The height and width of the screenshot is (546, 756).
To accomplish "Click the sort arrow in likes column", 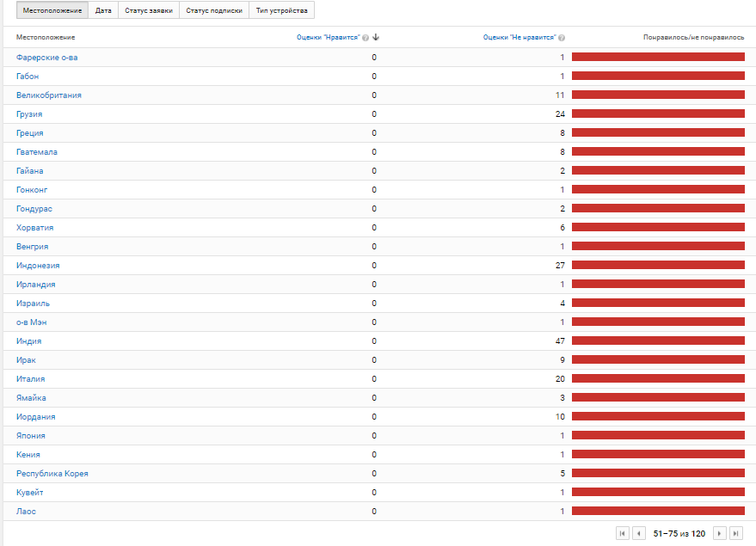I will coord(376,38).
